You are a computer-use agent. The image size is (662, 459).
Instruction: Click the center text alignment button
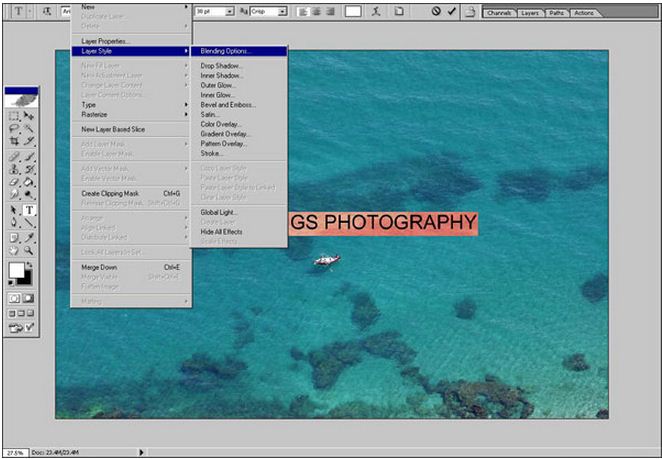(x=314, y=11)
